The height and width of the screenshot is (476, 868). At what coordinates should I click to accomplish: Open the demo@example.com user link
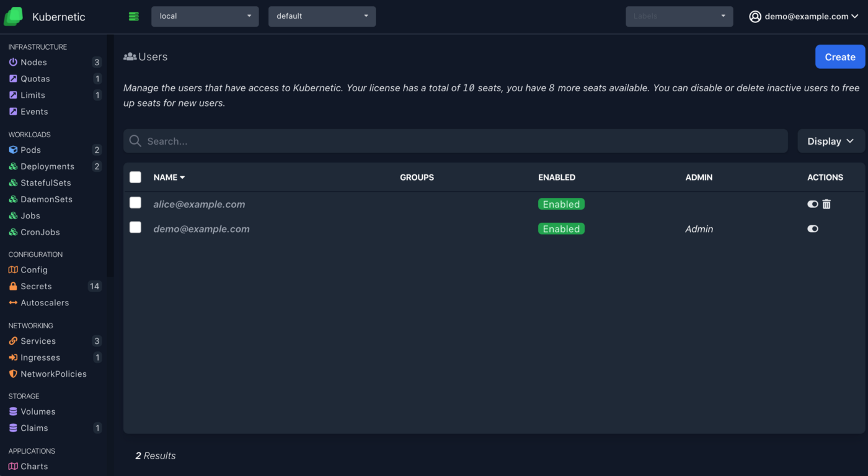coord(201,229)
